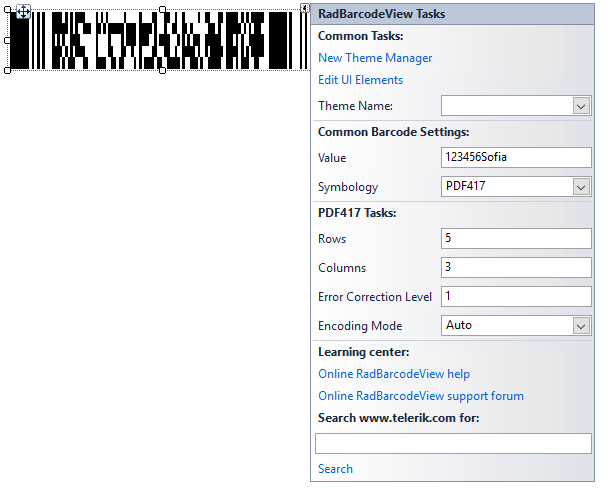The width and height of the screenshot is (602, 496).
Task: Expand the Encoding Mode dropdown arrow
Action: pos(581,326)
